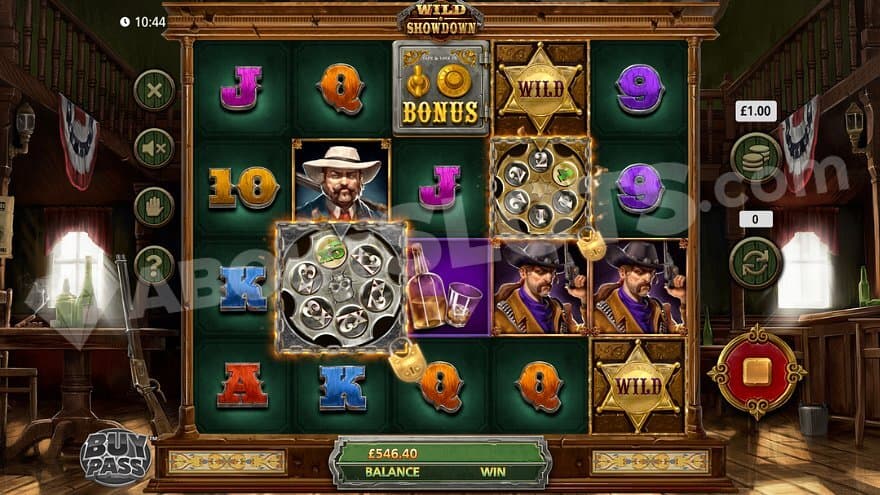Stop the spin with the red button
Image resolution: width=880 pixels, height=495 pixels.
[x=757, y=372]
